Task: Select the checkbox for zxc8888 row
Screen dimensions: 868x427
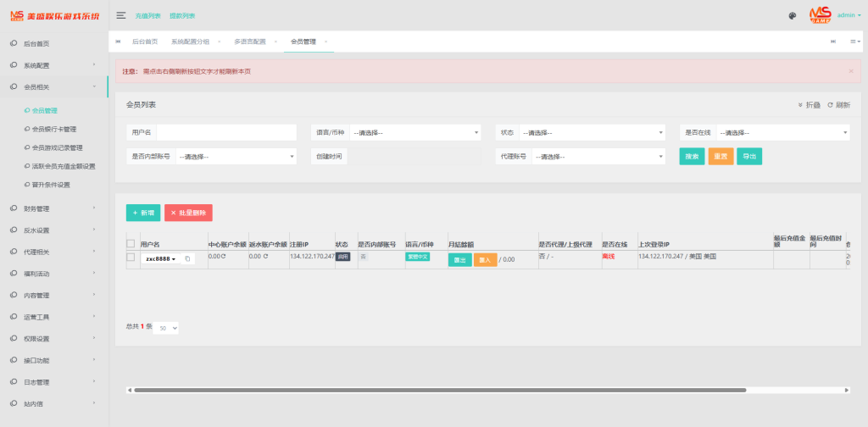Action: click(x=131, y=257)
